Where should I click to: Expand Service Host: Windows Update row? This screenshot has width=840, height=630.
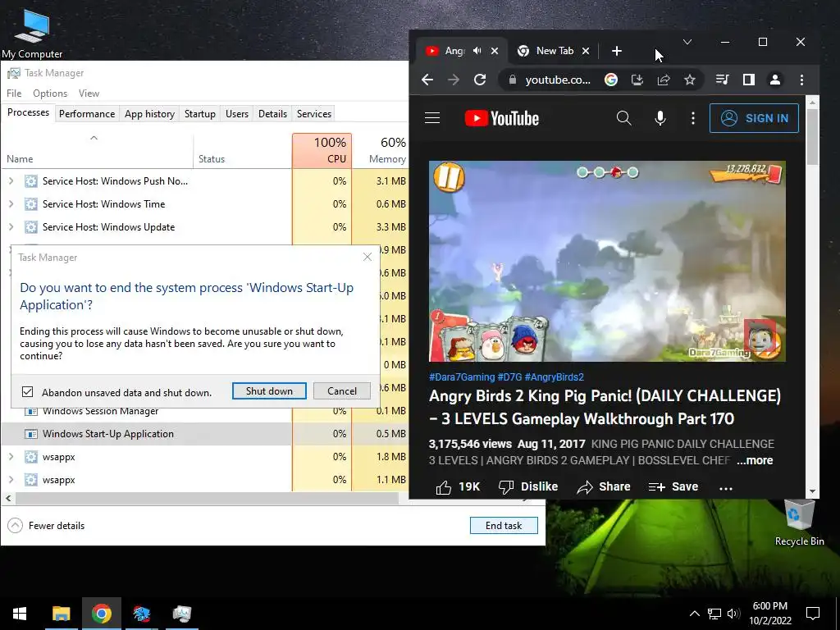[x=11, y=227]
